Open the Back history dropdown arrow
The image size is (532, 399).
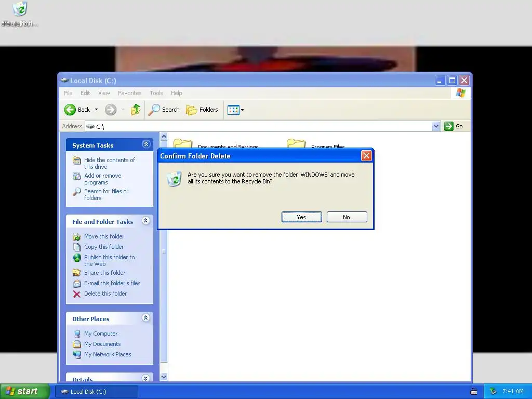point(96,110)
